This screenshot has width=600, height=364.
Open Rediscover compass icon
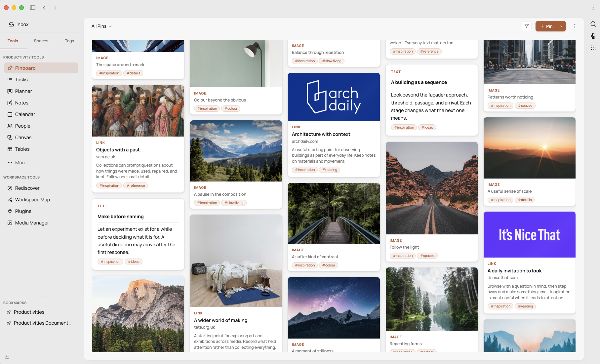click(10, 188)
